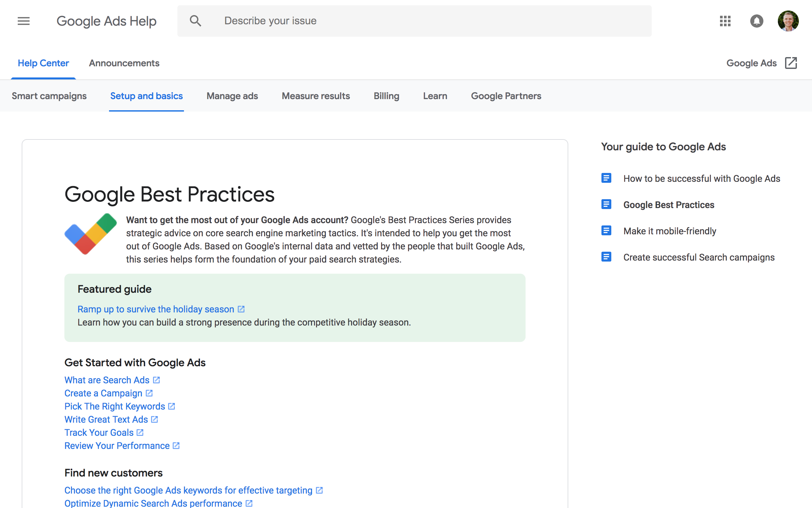
Task: Click the external link icon after Ramp up guide
Action: pyautogui.click(x=241, y=309)
